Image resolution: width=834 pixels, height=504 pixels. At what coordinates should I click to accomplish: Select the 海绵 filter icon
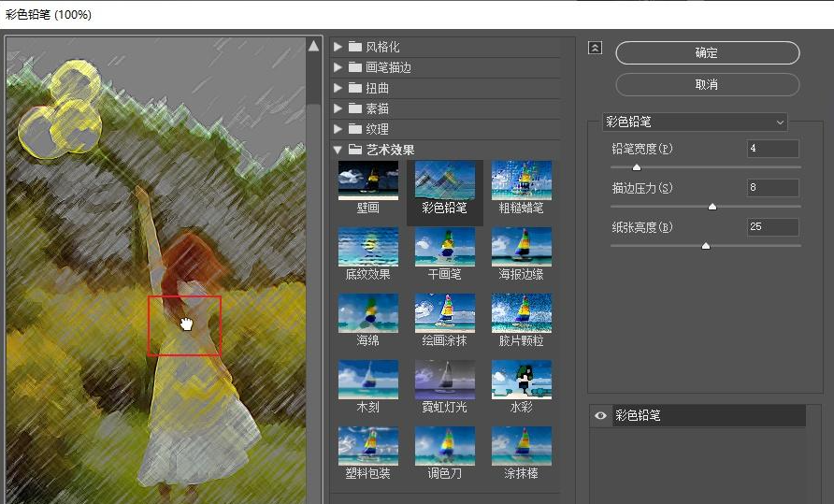pyautogui.click(x=367, y=313)
